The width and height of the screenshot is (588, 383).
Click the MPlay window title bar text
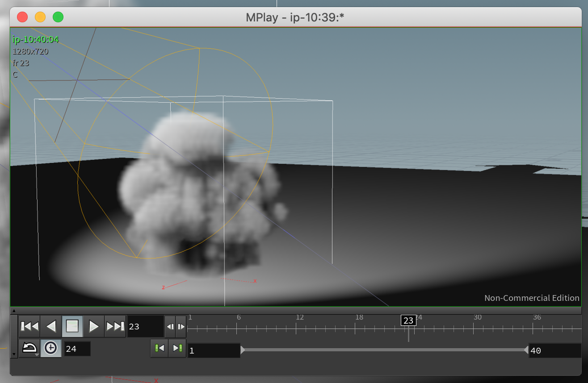pos(295,17)
